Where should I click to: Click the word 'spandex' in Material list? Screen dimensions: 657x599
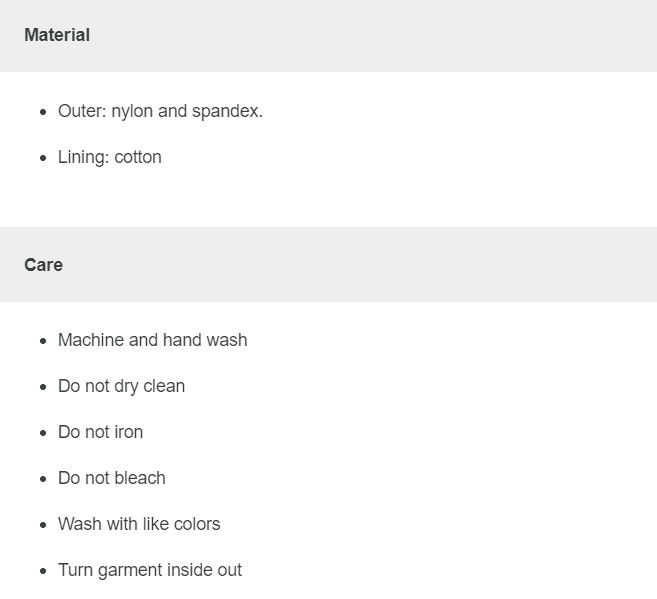225,111
